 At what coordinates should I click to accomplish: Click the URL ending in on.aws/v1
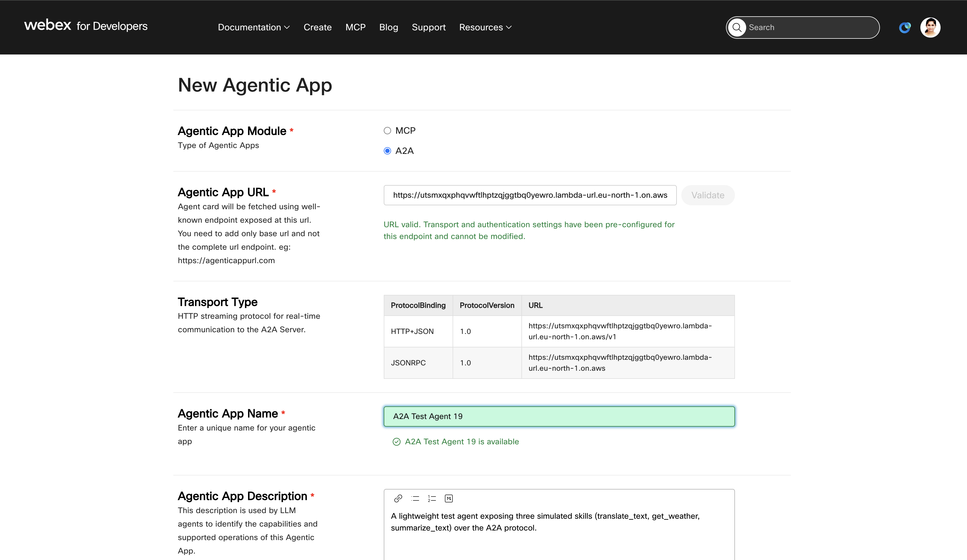point(620,331)
